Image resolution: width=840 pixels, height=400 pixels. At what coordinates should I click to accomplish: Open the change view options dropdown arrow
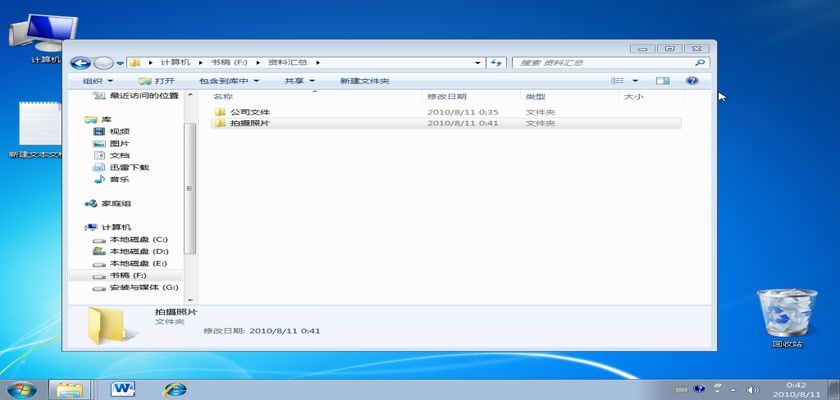pos(635,81)
